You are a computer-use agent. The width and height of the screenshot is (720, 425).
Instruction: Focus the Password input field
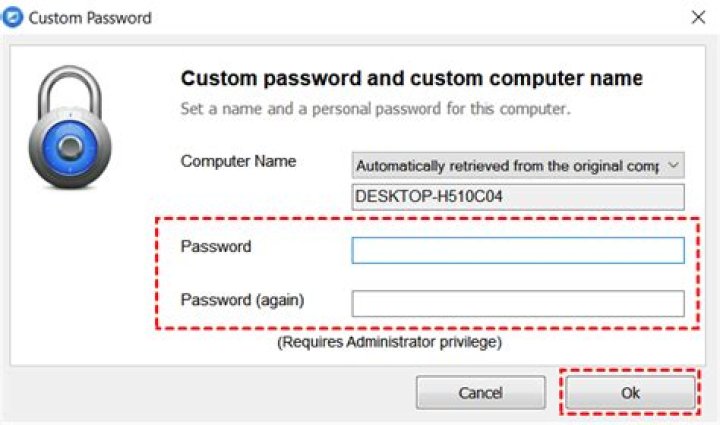518,250
